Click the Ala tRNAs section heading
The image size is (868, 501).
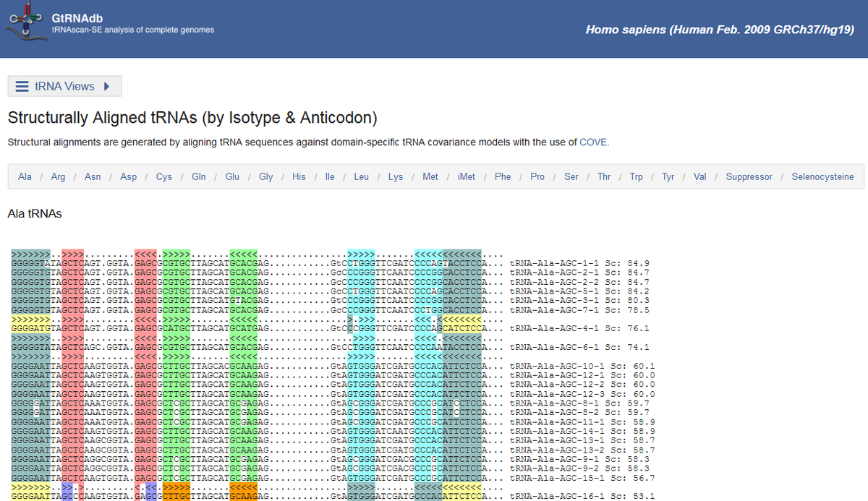click(35, 214)
